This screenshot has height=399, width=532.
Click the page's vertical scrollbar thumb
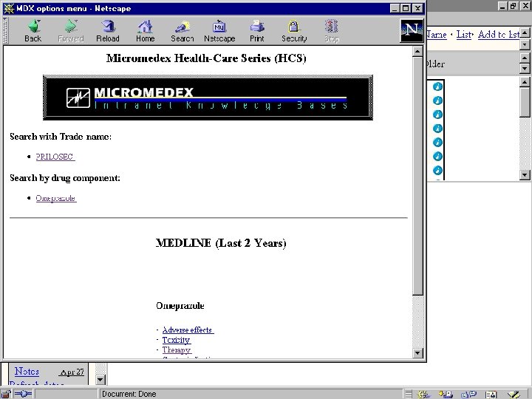coord(417,176)
